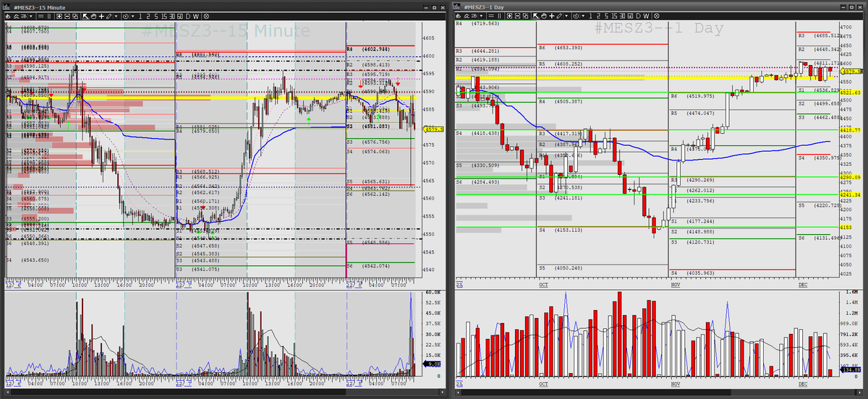The image size is (868, 399).
Task: Open chart type icon in 1 Day window
Action: coord(459,16)
